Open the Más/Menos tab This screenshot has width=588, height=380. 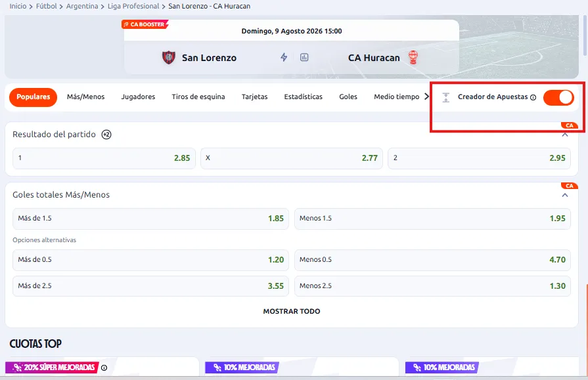86,96
